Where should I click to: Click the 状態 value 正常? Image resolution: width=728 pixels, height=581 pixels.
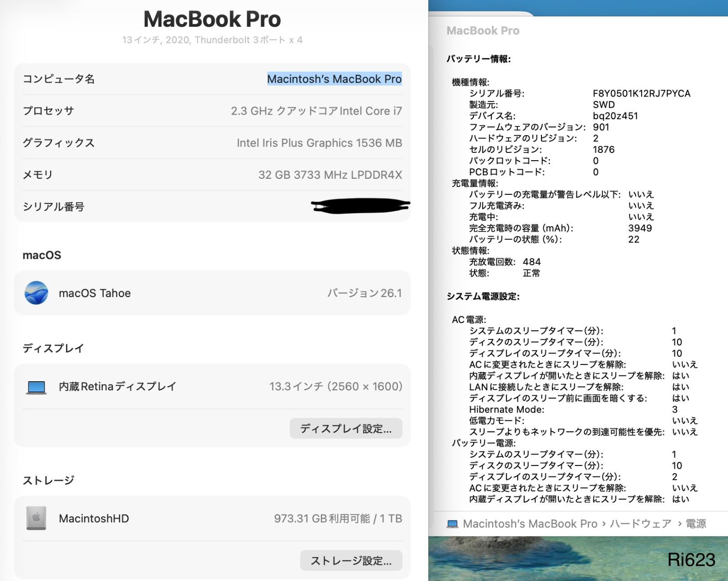[531, 273]
